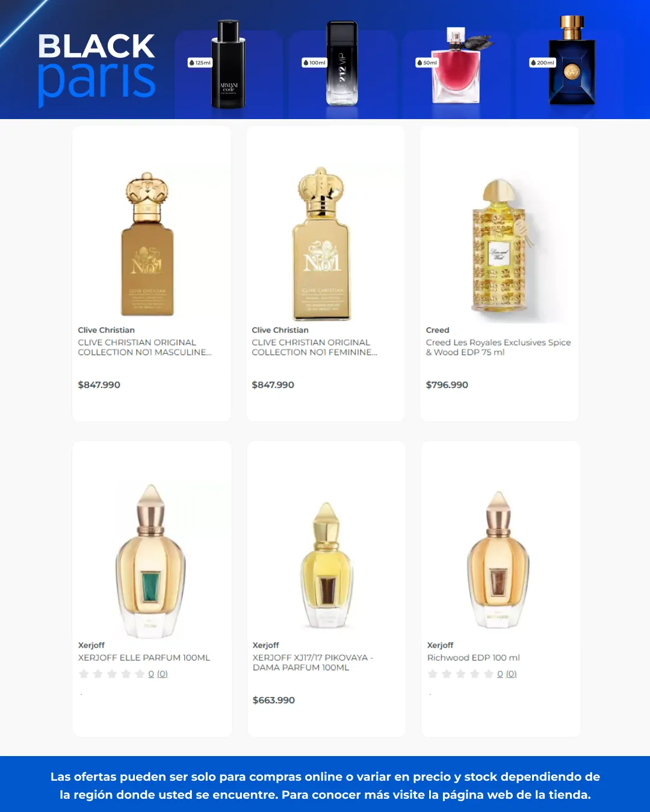This screenshot has width=650, height=812.
Task: Open the Creed Spice & Wood product link
Action: click(498, 347)
